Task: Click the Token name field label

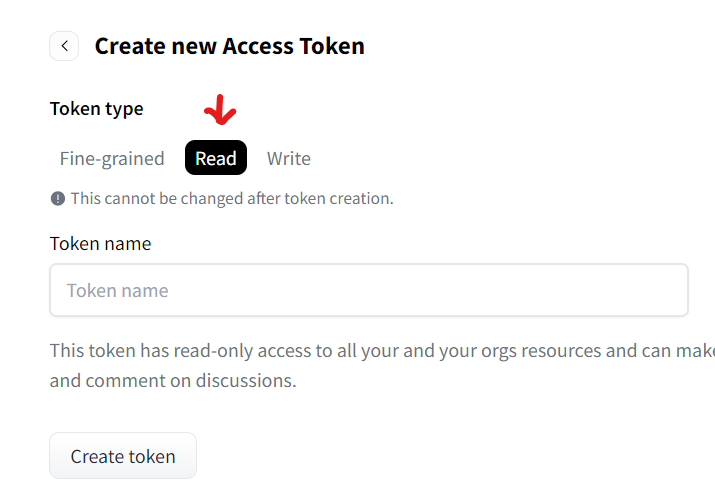Action: pyautogui.click(x=100, y=244)
